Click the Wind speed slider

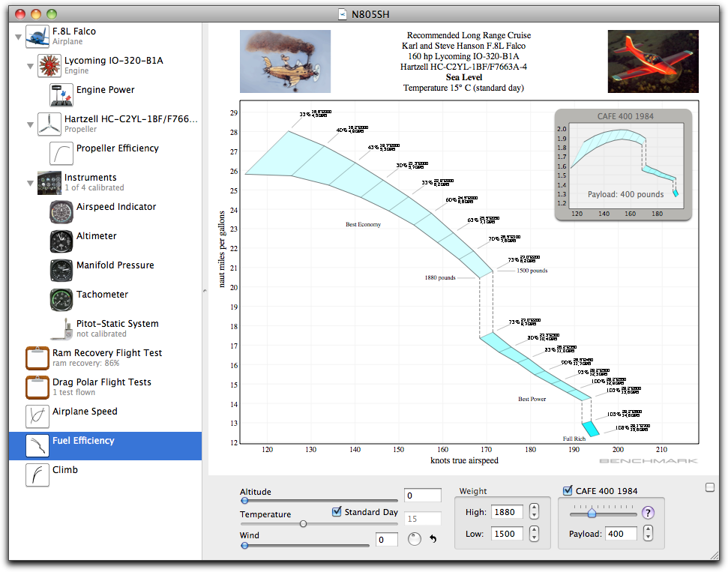tap(304, 546)
